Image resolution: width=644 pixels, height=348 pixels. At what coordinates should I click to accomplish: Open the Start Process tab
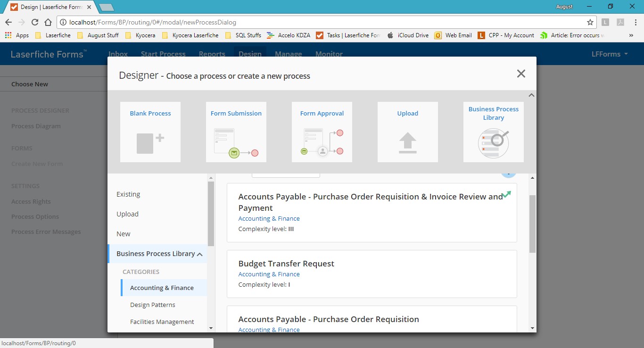(163, 54)
